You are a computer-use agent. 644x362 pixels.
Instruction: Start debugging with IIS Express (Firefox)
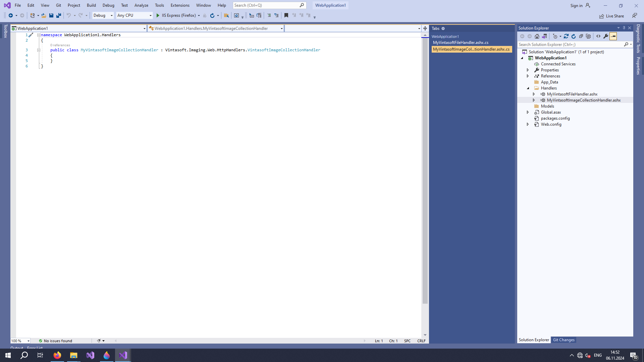pyautogui.click(x=158, y=15)
